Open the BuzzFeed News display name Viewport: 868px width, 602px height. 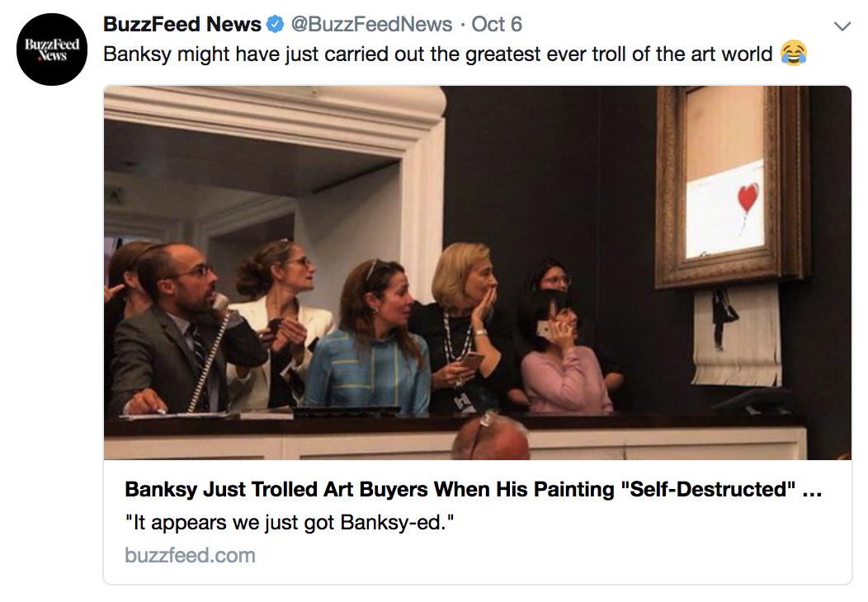(182, 25)
